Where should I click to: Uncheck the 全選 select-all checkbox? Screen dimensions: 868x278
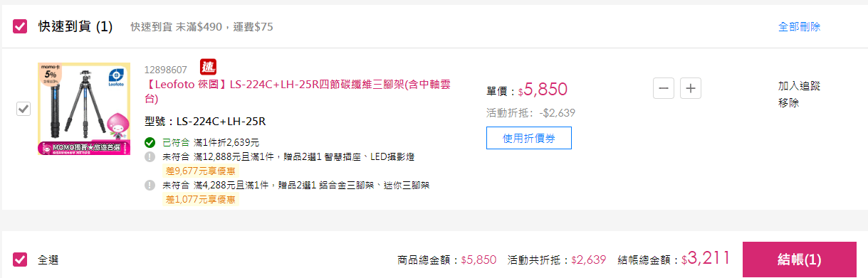(20, 260)
